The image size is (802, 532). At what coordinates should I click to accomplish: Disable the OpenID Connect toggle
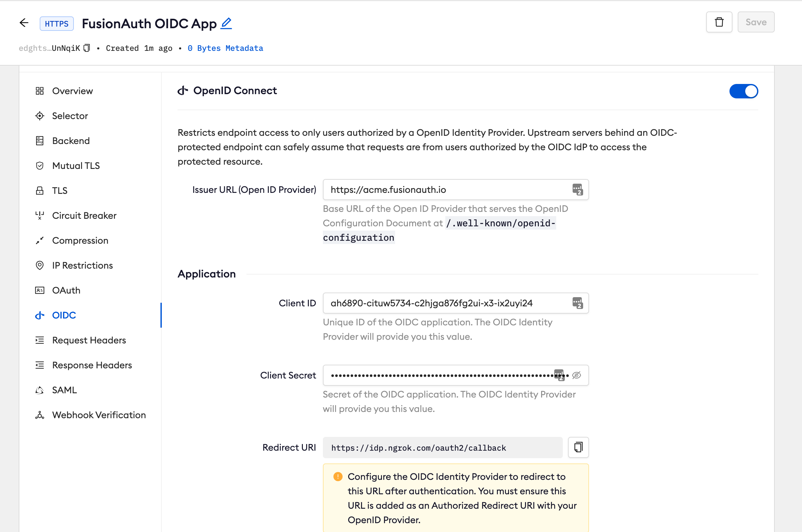tap(743, 91)
